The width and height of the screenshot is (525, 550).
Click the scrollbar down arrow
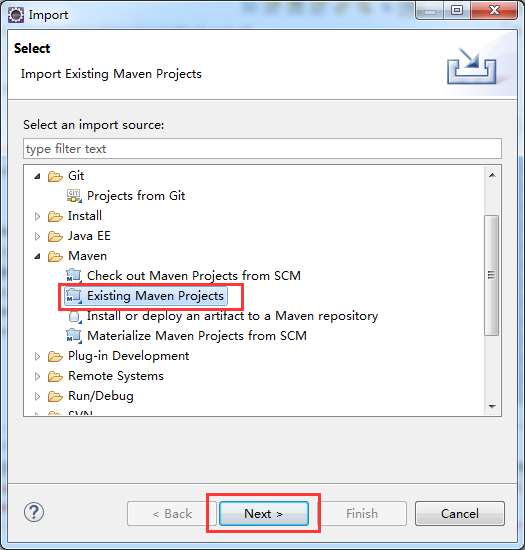[492, 407]
